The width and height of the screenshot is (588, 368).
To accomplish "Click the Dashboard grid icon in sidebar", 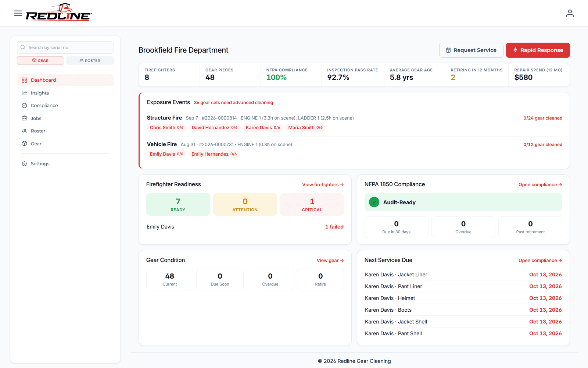I will pos(25,80).
